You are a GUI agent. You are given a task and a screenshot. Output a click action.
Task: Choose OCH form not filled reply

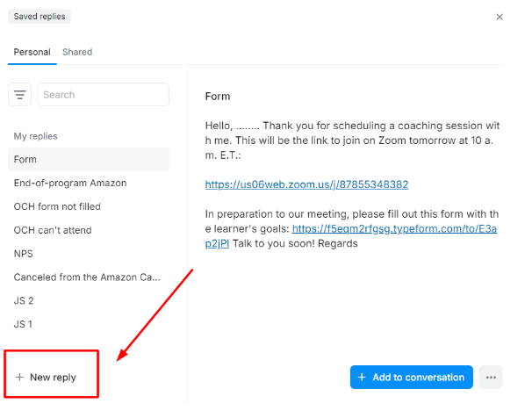[x=89, y=206]
